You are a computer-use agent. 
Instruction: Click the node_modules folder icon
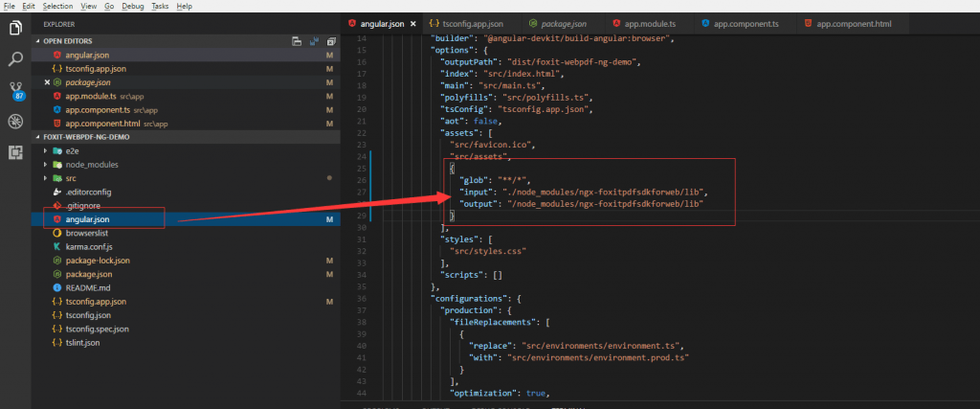56,165
